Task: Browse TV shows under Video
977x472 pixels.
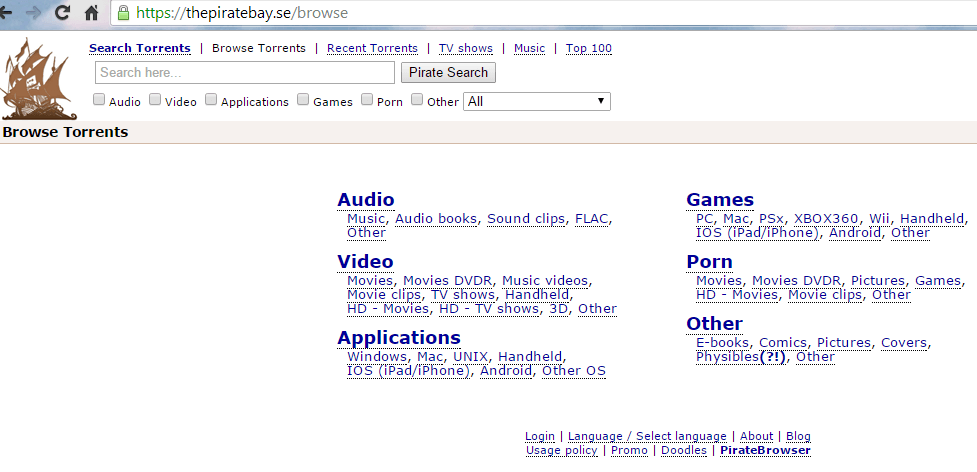Action: tap(463, 295)
